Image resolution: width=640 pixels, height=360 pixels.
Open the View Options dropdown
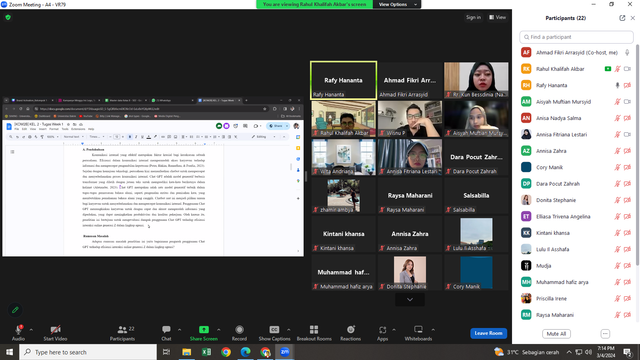point(397,4)
